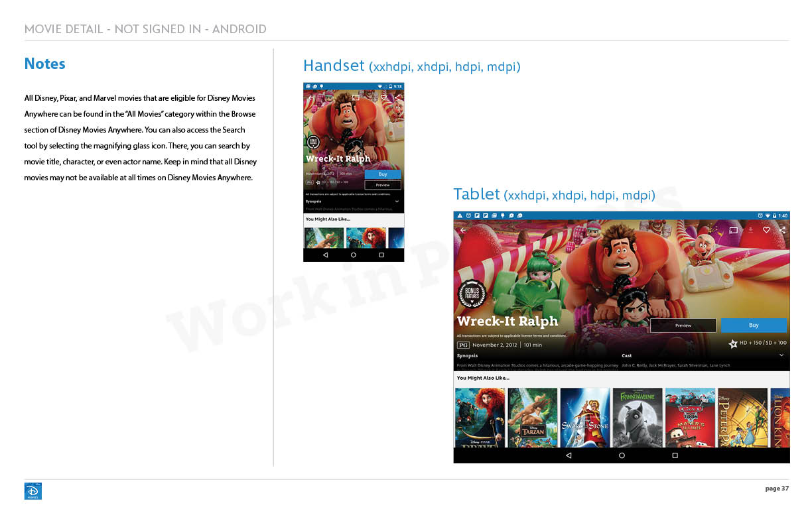Tap the heart favorite icon on the handset
Screen dimensions: 812x525
coord(384,97)
